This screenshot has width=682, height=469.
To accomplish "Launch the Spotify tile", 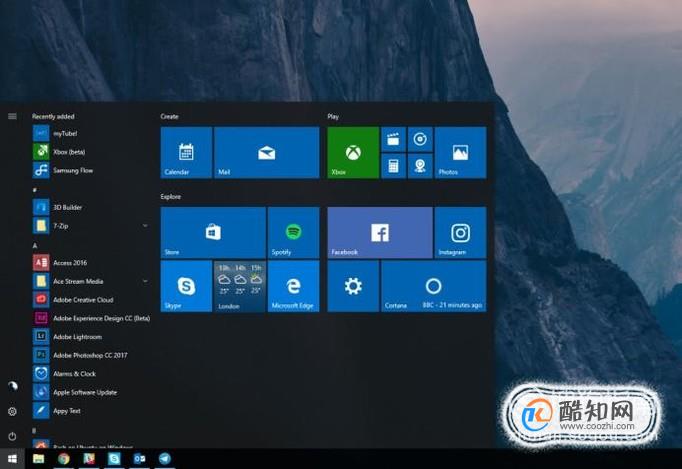I will coord(294,233).
